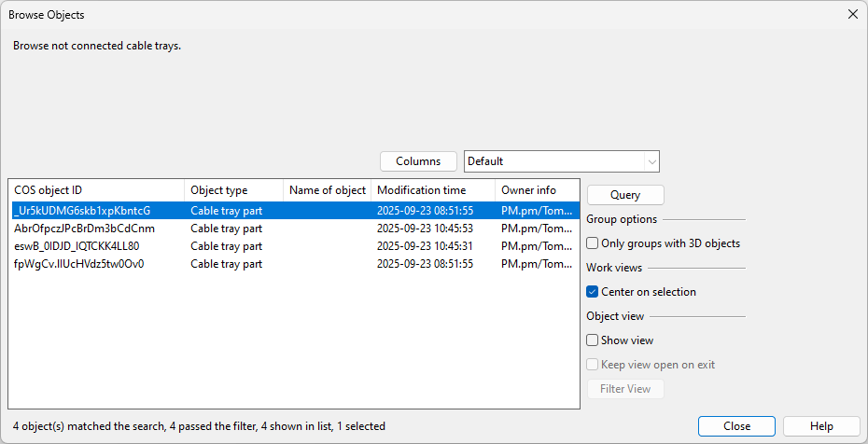Open the Default column layout dropdown
868x444 pixels.
pos(561,161)
